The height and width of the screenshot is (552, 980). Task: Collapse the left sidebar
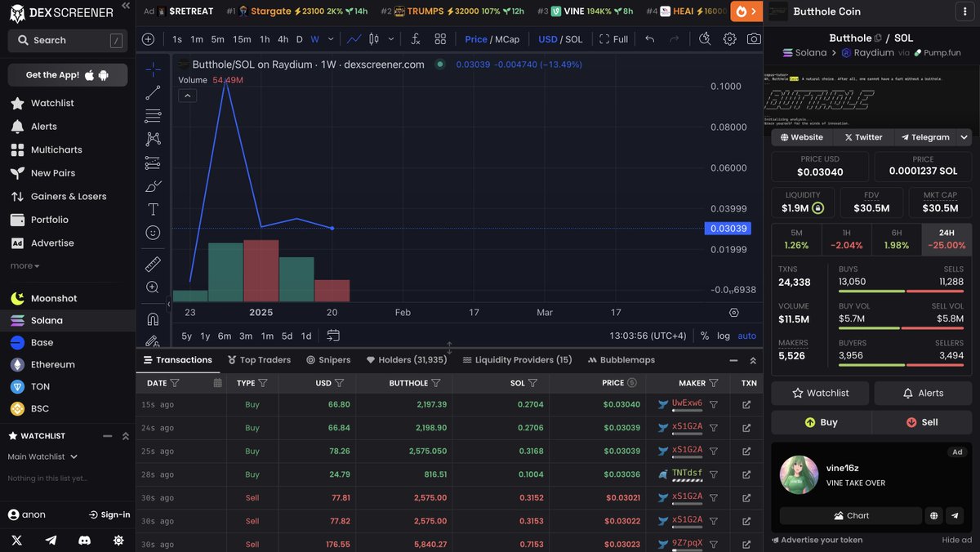(125, 6)
